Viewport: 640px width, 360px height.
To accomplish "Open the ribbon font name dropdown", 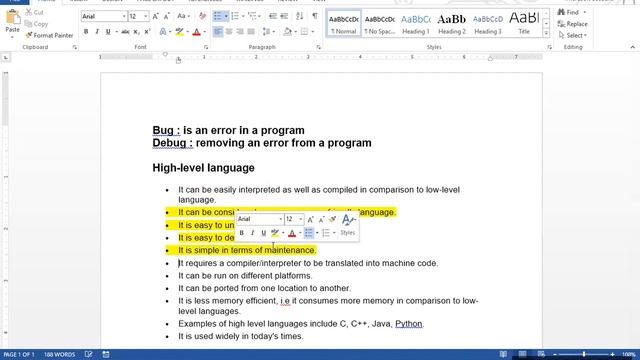I will 124,16.
